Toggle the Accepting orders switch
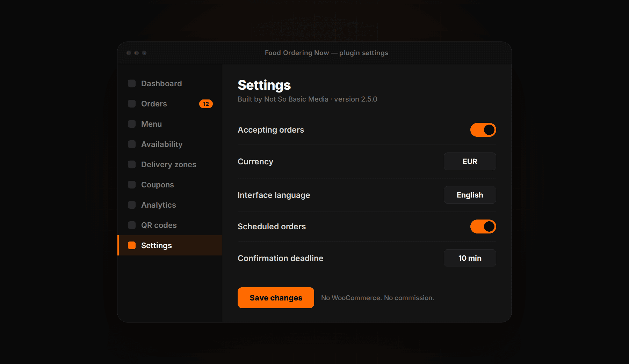629x364 pixels. (x=483, y=130)
